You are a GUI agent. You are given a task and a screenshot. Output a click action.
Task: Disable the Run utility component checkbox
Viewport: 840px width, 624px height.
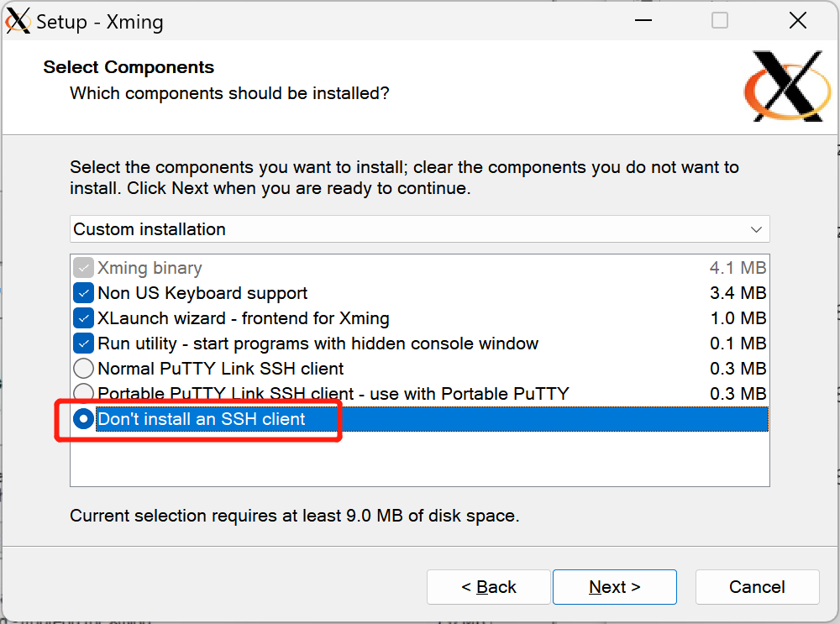(83, 343)
